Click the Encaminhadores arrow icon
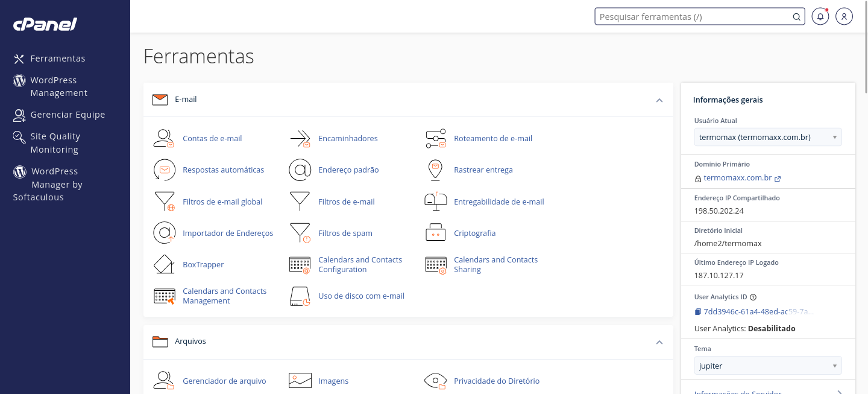The width and height of the screenshot is (868, 394). coord(300,138)
